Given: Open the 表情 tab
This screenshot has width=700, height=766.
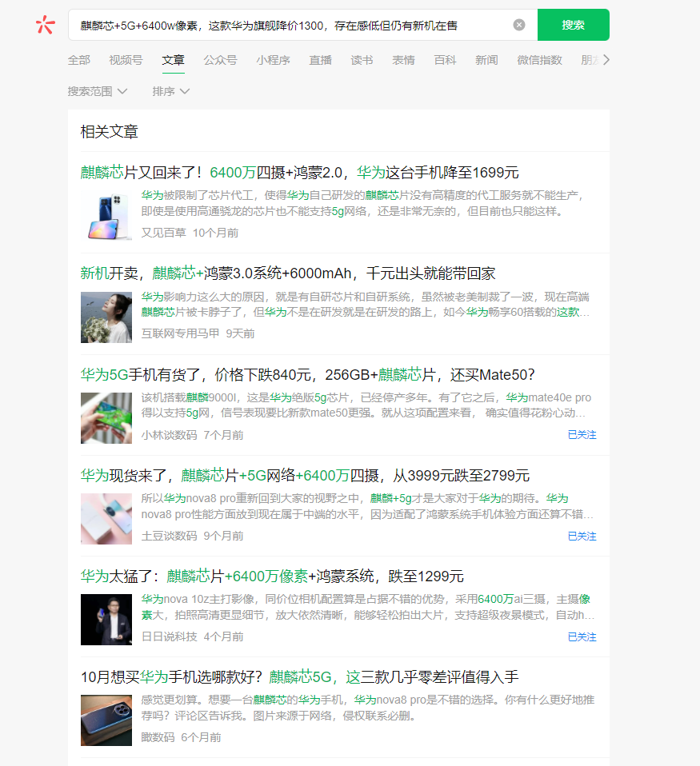Looking at the screenshot, I should tap(403, 60).
